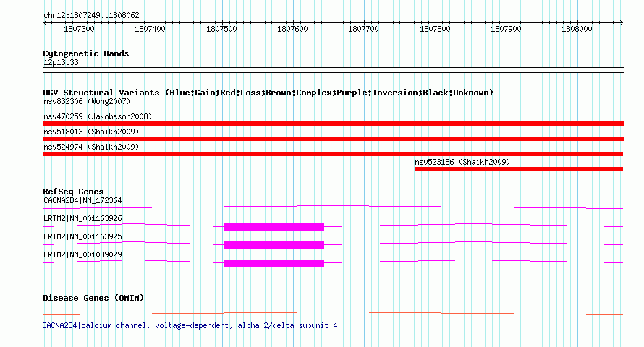This screenshot has height=347, width=644.
Task: Open the nsv832306 (Wong2007) variant label
Action: (x=87, y=101)
